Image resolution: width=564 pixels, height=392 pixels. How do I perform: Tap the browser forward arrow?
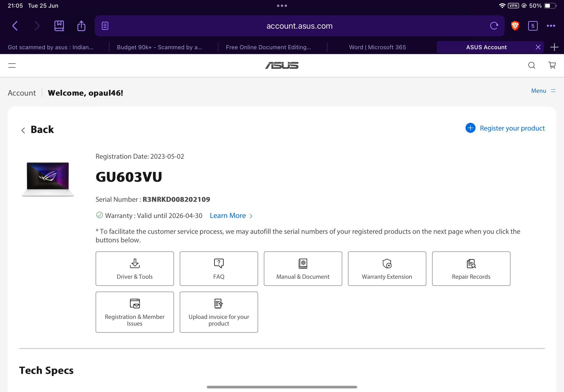pos(37,26)
